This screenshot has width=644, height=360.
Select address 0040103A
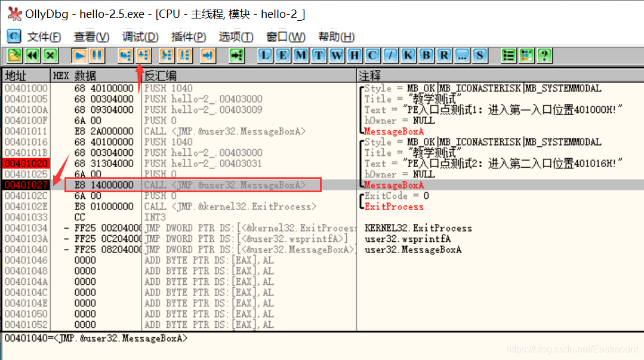pyautogui.click(x=26, y=239)
